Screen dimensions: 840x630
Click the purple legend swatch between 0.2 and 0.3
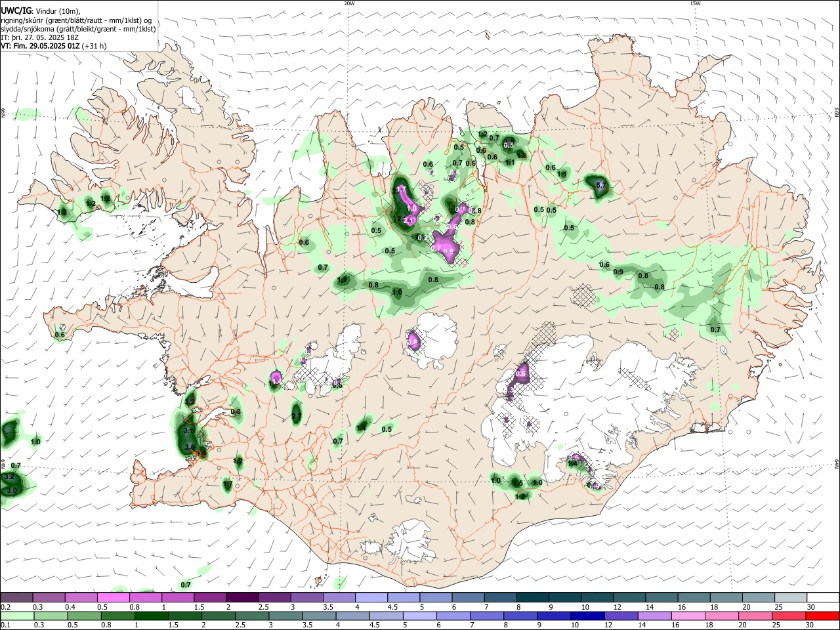tap(17, 597)
